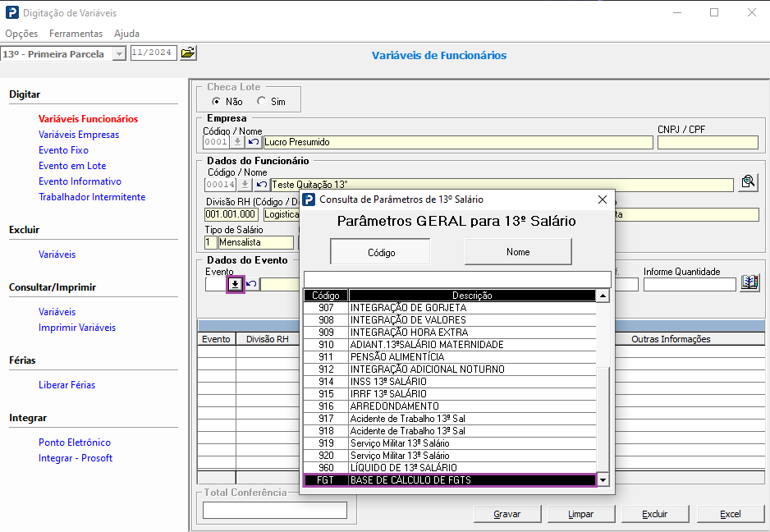Select row 916 ARREDONDAMENTO

[x=450, y=406]
